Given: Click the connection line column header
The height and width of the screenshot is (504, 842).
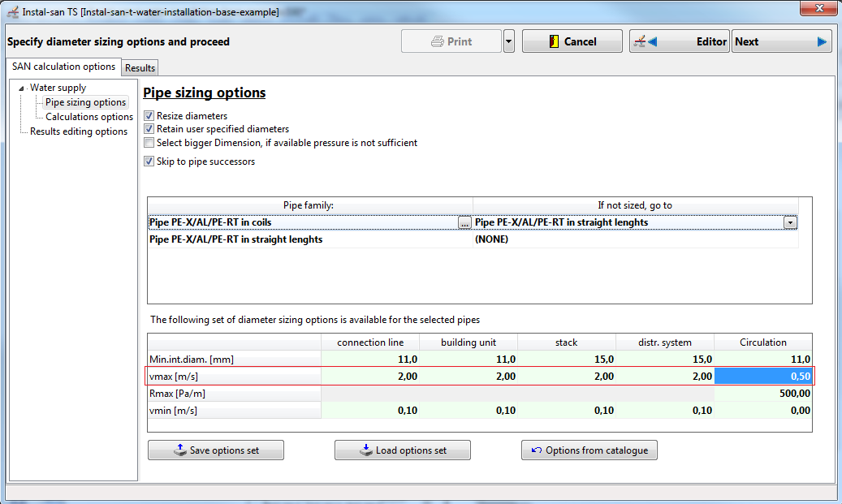Looking at the screenshot, I should point(370,342).
